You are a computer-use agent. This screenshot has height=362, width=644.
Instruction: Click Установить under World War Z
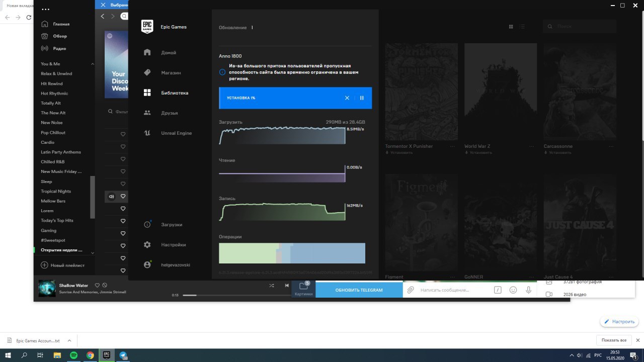coord(478,152)
